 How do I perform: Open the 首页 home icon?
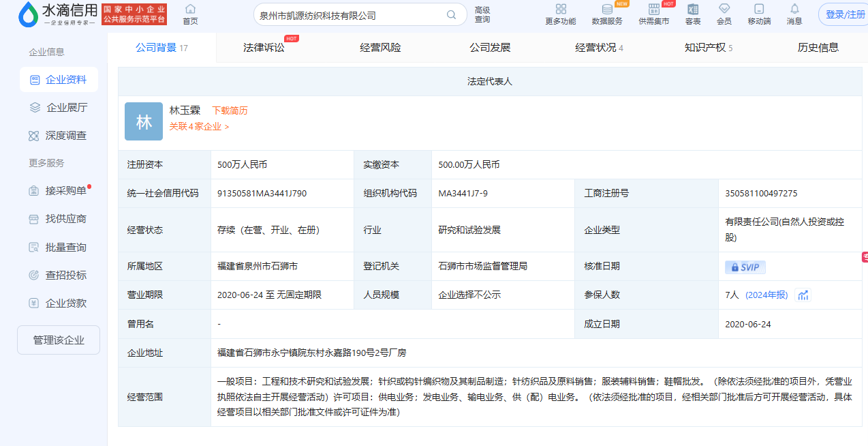(x=190, y=10)
